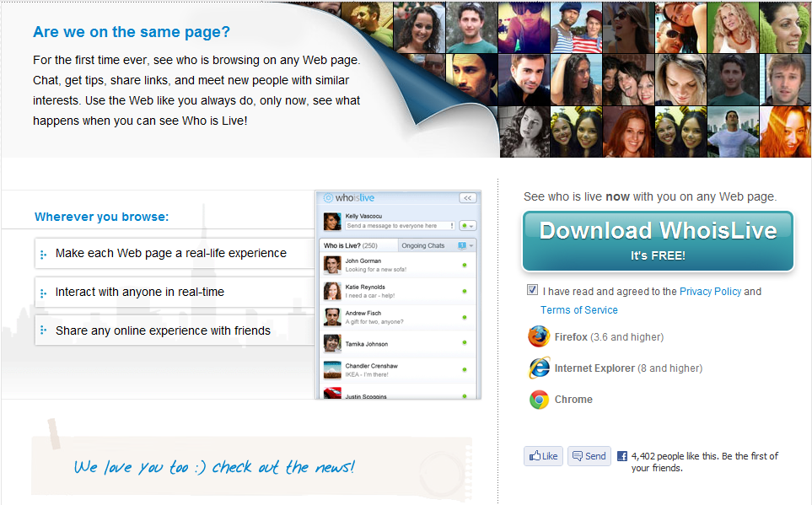This screenshot has width=812, height=505.
Task: Click the green online dot for Katie Reynolds
Action: (465, 291)
